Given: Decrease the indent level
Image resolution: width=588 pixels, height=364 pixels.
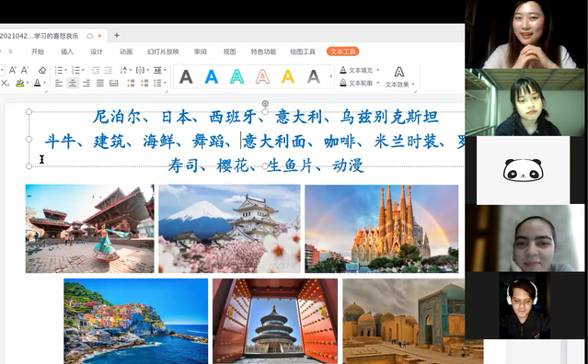Looking at the screenshot, I should pos(96,70).
